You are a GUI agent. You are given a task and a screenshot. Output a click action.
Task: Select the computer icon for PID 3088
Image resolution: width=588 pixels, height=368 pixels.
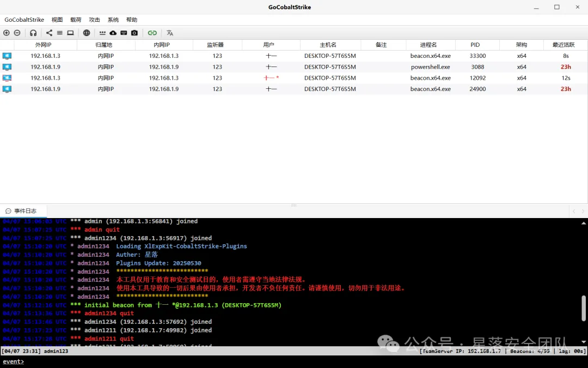(7, 67)
